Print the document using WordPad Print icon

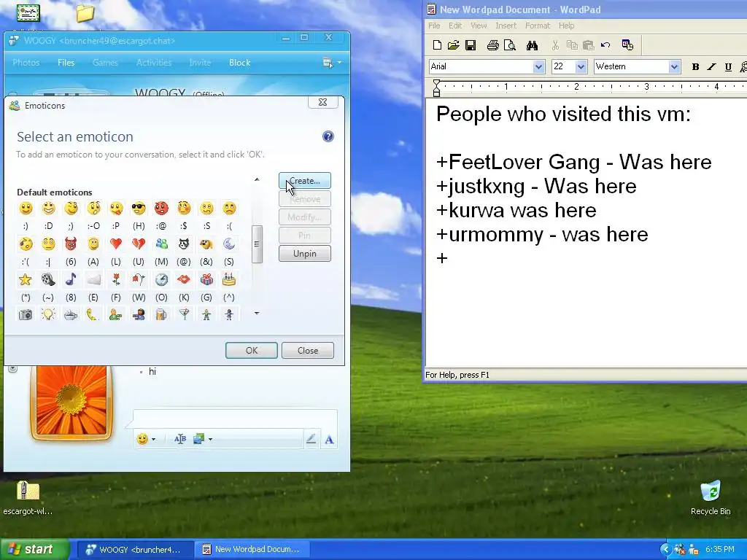tap(492, 45)
